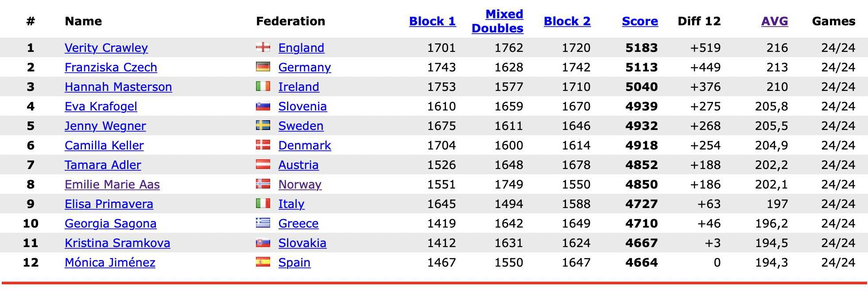Click the Germany flag icon
Image resolution: width=868 pixels, height=291 pixels.
pos(263,67)
